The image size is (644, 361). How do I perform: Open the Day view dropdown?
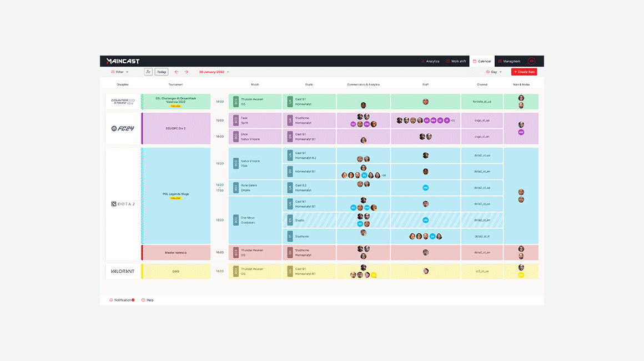tap(494, 72)
